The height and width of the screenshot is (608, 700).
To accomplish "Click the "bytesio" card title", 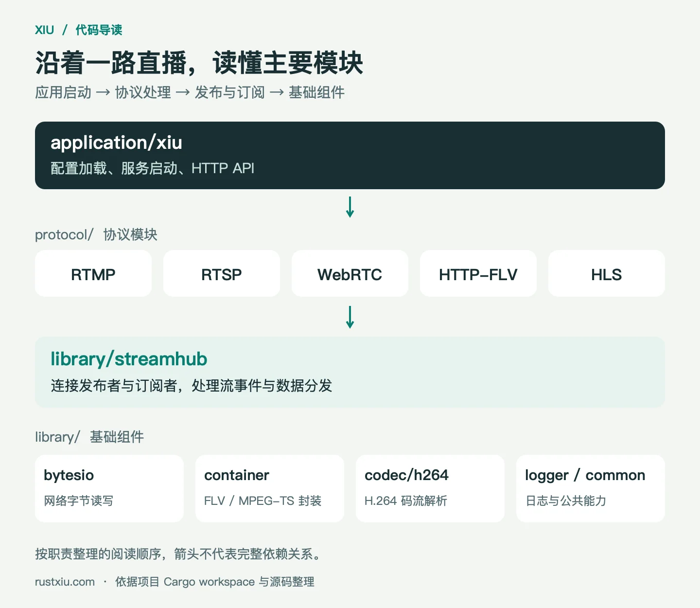I will coord(69,475).
